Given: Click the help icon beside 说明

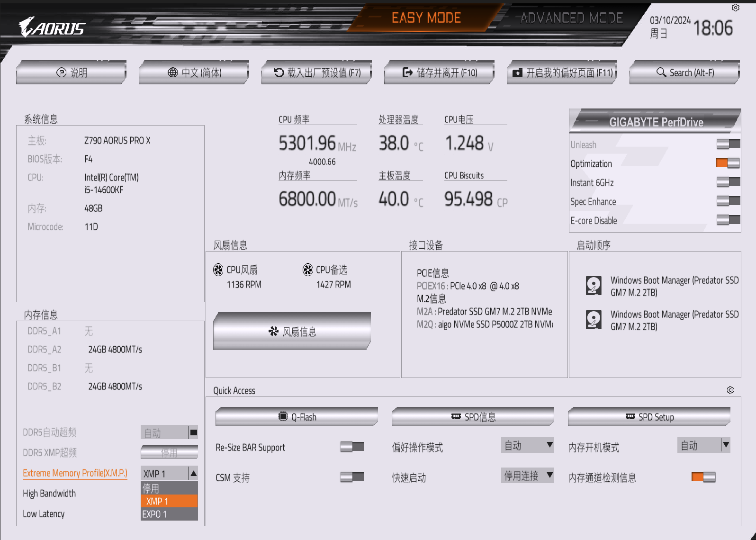Looking at the screenshot, I should coord(61,72).
